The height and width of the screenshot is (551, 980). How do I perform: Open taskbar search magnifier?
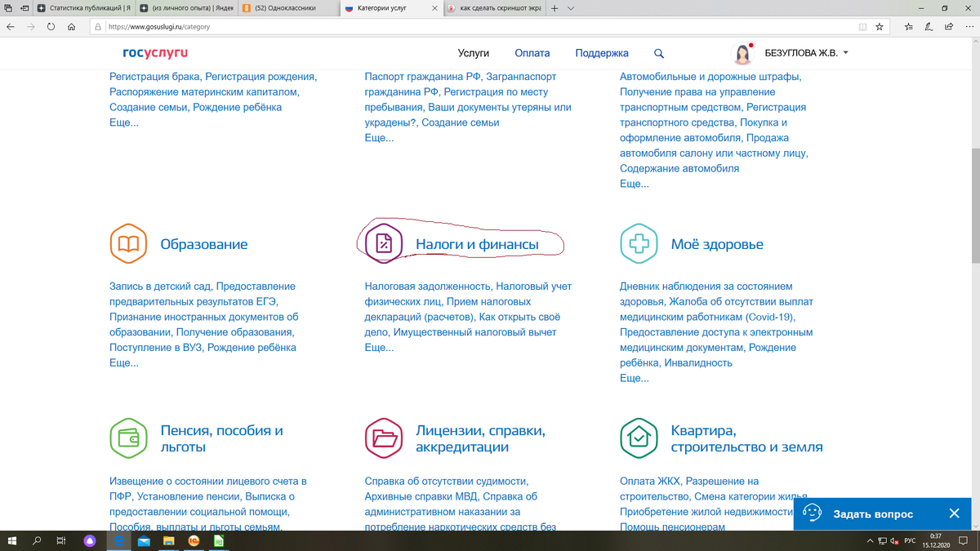tap(37, 541)
